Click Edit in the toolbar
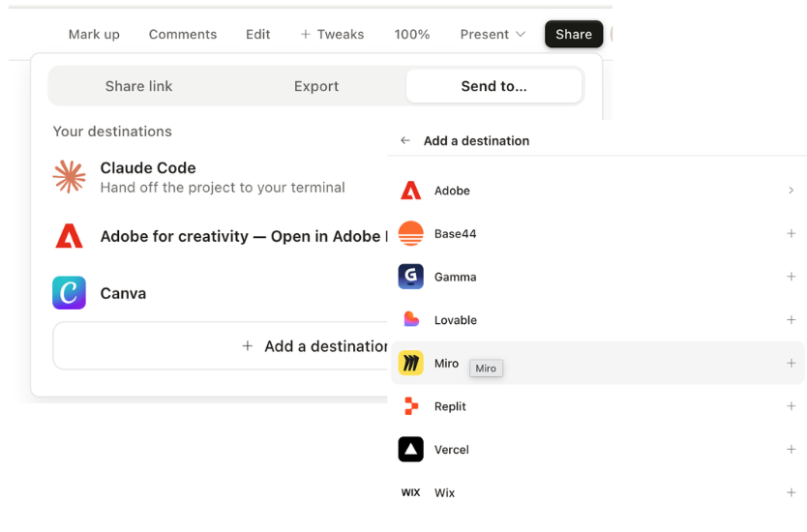This screenshot has height=532, width=807. [257, 34]
